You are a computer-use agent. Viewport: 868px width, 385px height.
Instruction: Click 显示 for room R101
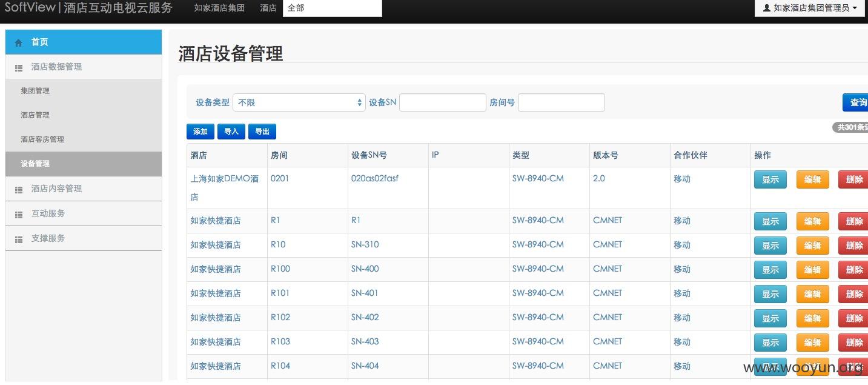(x=770, y=294)
